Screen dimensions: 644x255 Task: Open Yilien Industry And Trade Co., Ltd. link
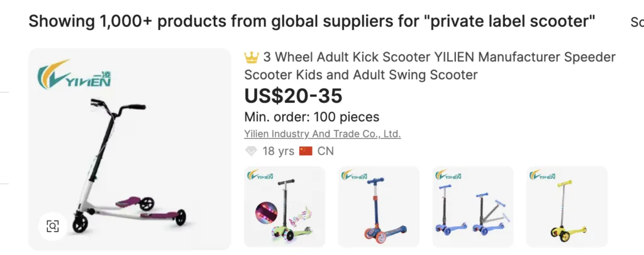(322, 134)
